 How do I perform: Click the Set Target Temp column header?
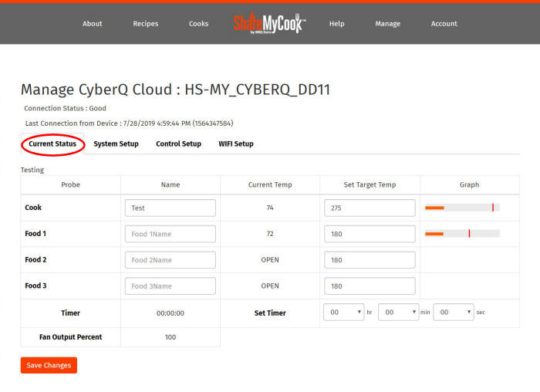[370, 184]
